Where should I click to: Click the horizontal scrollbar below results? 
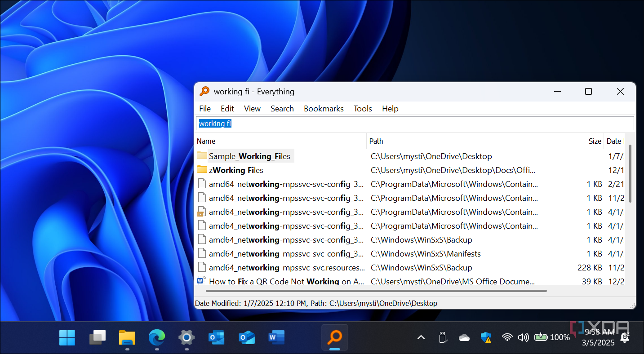click(371, 291)
